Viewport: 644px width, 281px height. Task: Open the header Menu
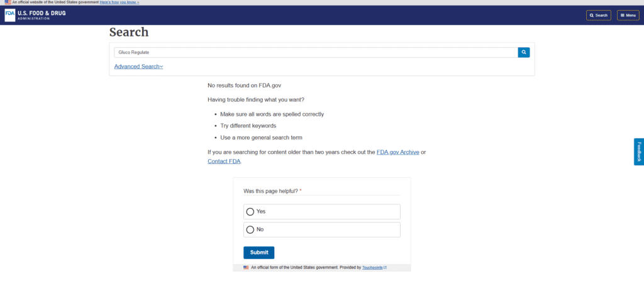(x=628, y=15)
